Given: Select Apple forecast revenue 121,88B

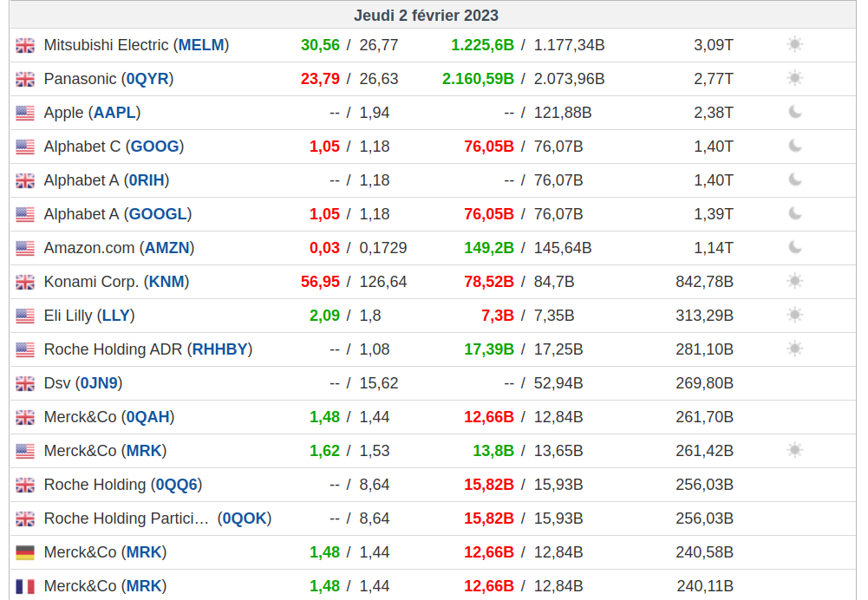Looking at the screenshot, I should click(563, 113).
